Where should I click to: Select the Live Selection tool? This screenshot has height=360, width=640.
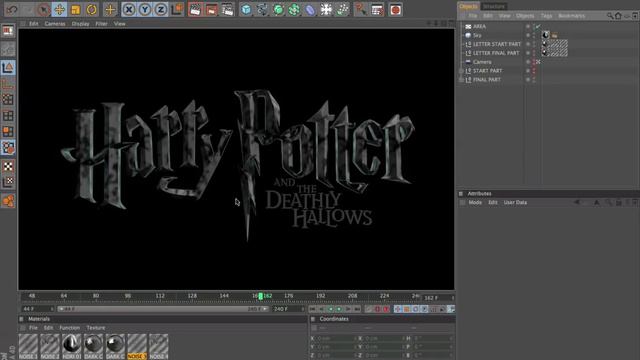pos(43,9)
